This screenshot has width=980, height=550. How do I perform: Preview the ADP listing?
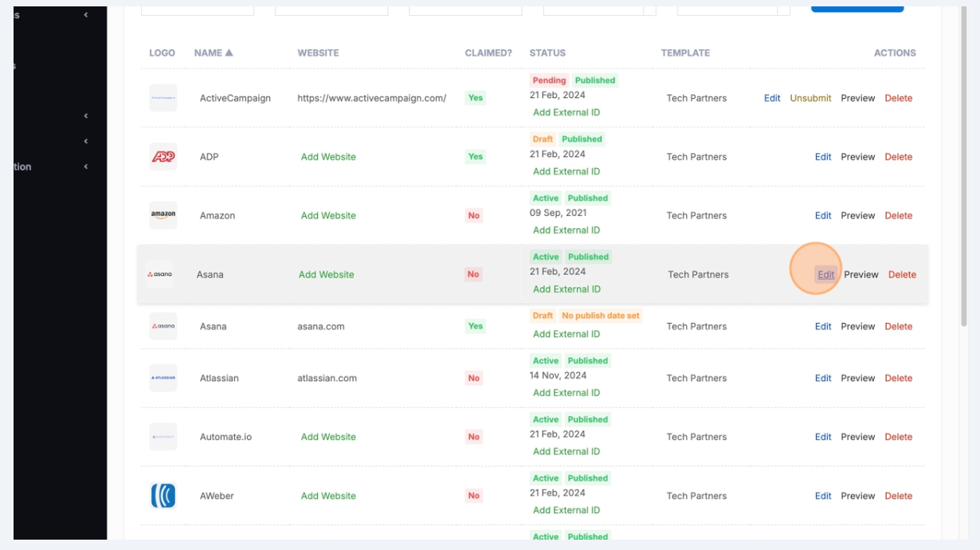point(858,157)
